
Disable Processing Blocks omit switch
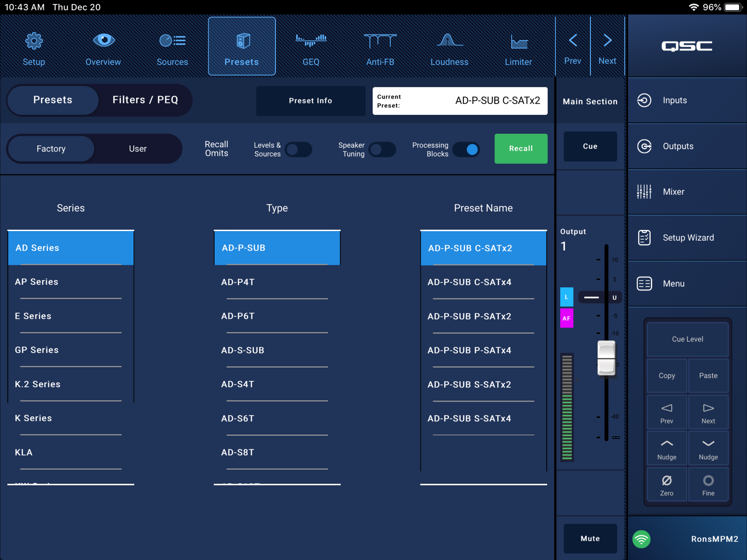point(466,149)
